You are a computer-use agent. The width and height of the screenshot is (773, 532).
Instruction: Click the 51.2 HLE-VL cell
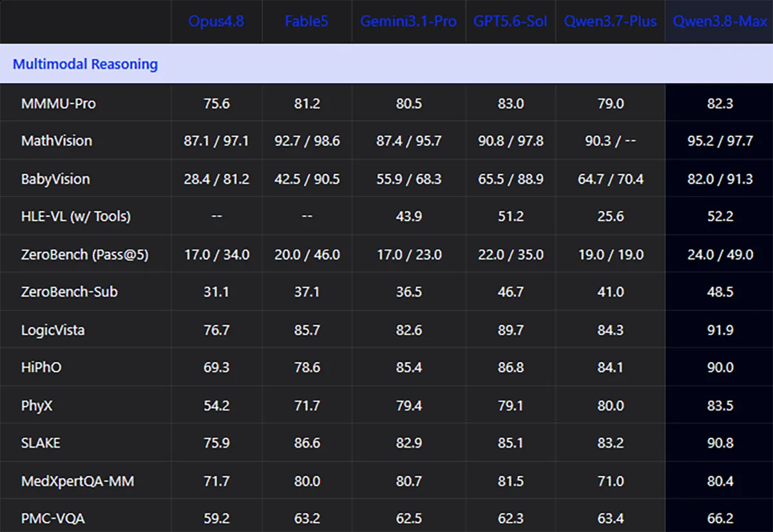[x=511, y=216]
